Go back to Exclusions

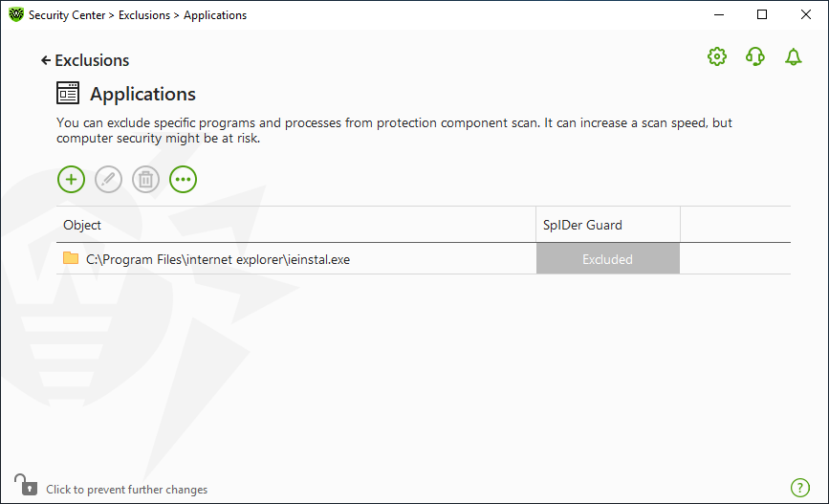(85, 60)
